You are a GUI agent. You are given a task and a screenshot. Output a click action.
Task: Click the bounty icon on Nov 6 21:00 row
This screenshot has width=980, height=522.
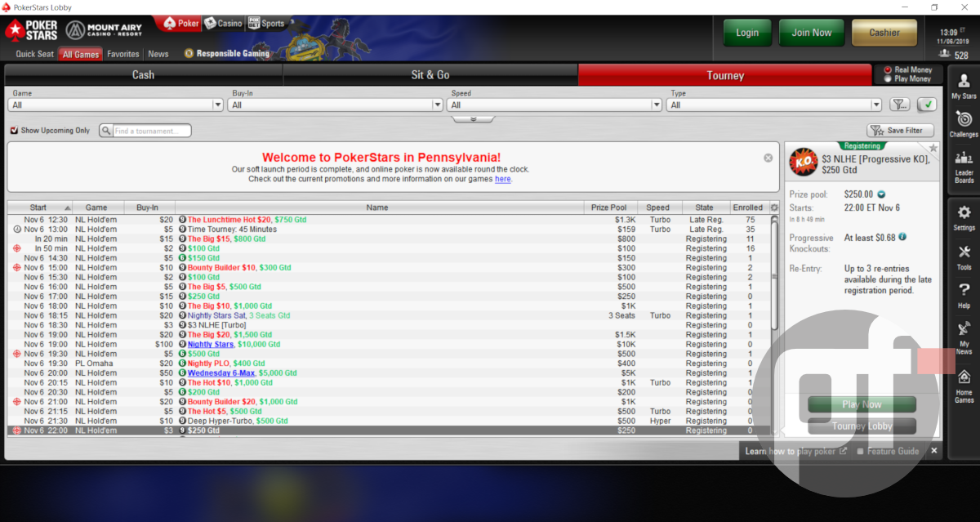tap(17, 402)
